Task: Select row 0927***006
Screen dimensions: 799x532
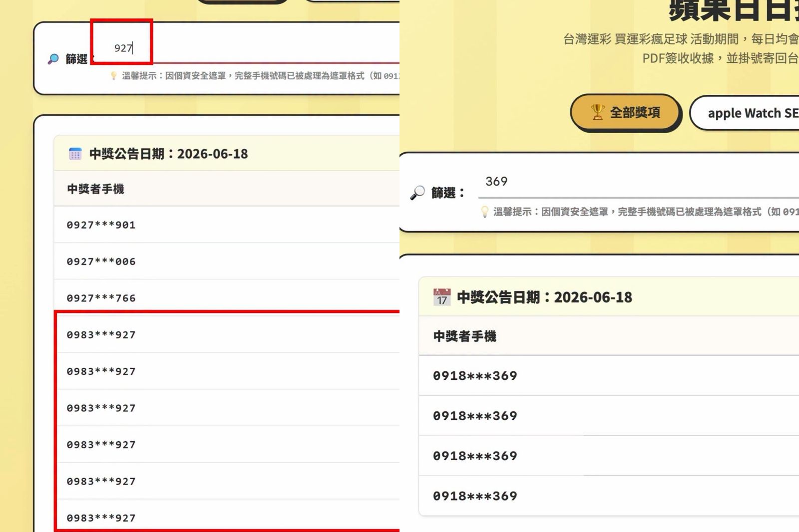Action: click(x=227, y=262)
